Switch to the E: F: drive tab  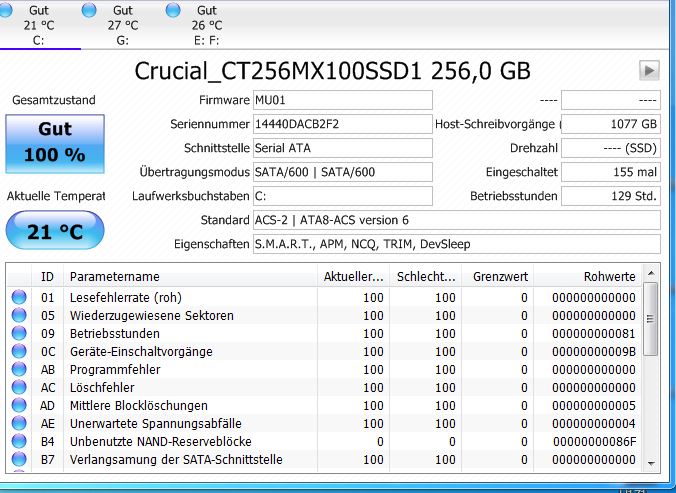(x=207, y=25)
